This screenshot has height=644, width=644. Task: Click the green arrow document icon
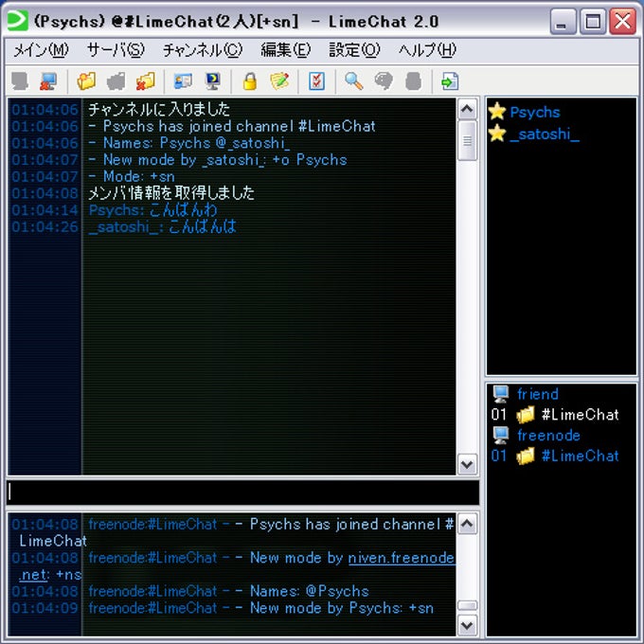point(450,80)
